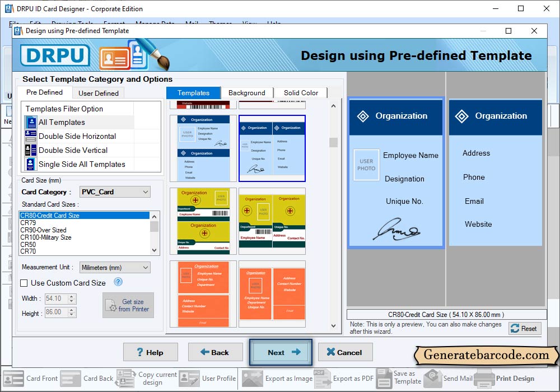Click the Reset preview button
The image size is (560, 392).
[525, 329]
